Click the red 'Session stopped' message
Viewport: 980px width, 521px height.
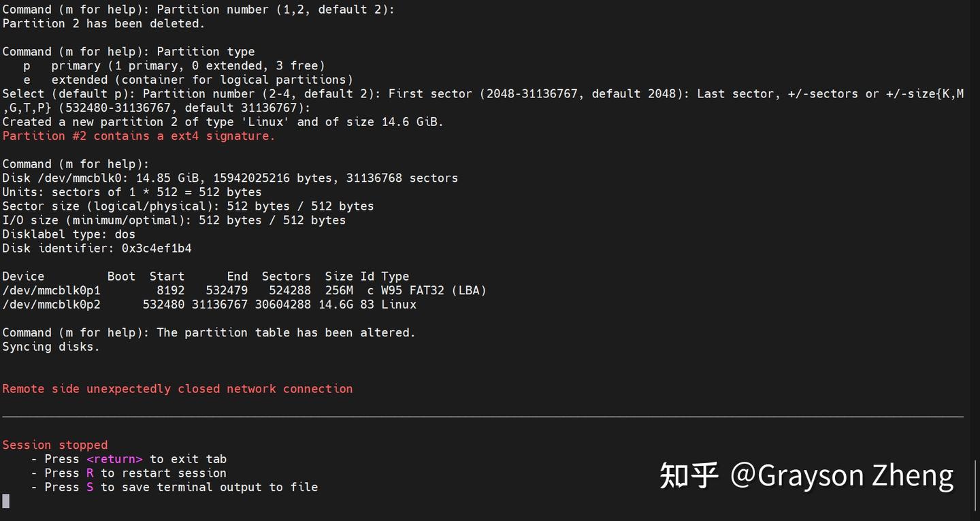(55, 445)
